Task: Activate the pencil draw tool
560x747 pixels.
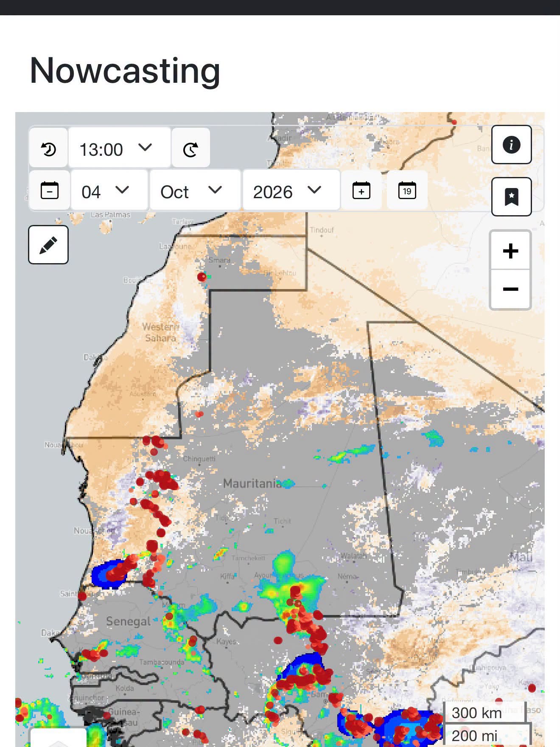Action: [48, 245]
